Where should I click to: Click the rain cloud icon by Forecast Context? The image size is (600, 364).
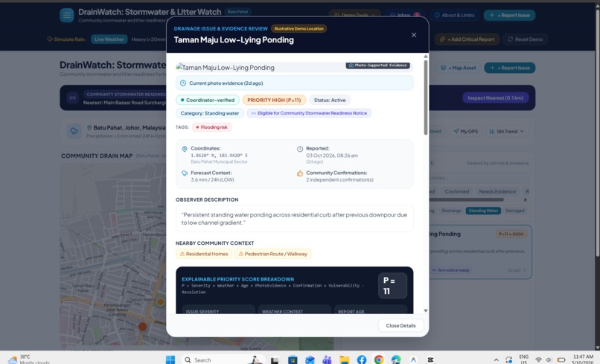pyautogui.click(x=185, y=173)
